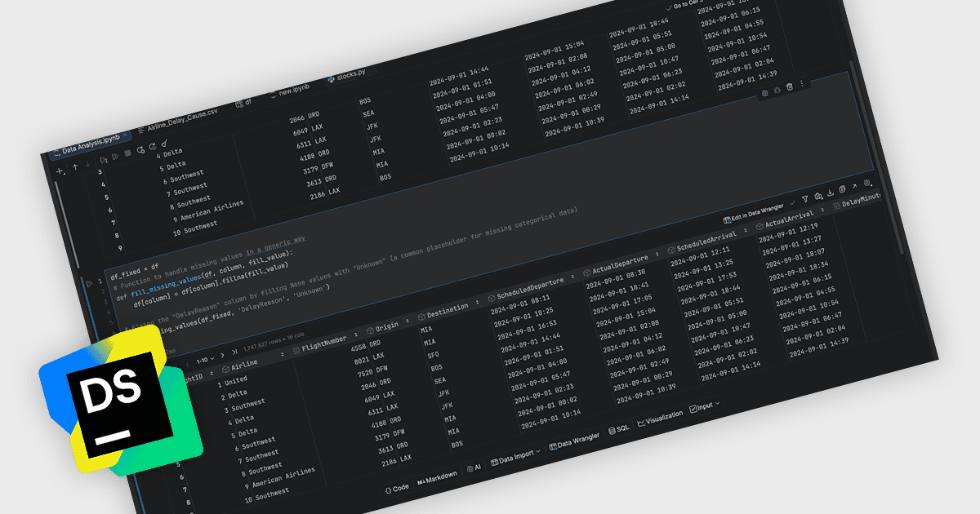This screenshot has width=980, height=514.
Task: Select the SFO destination cell
Action: coord(433,355)
